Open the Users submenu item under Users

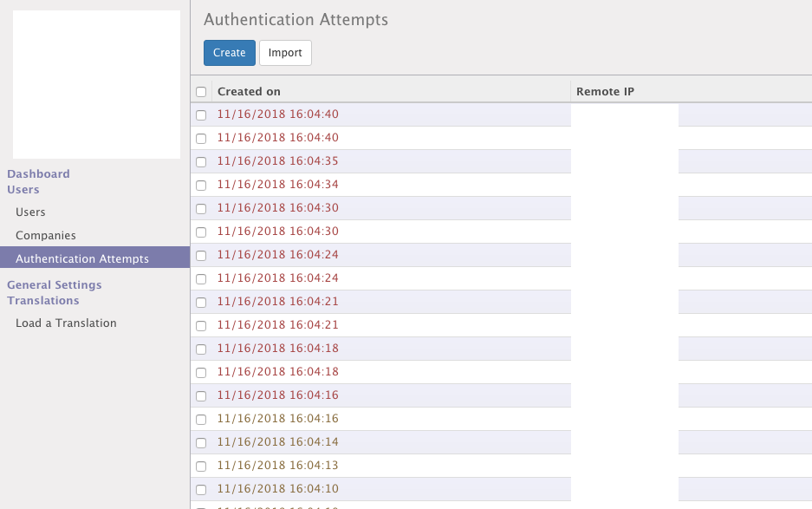point(30,212)
